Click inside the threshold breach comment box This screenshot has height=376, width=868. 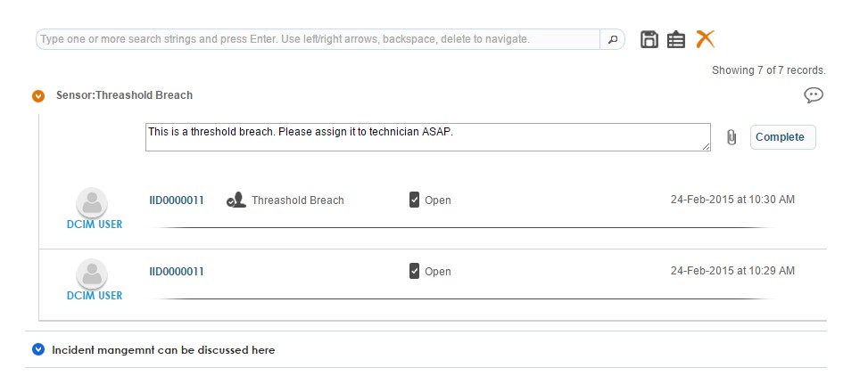[x=426, y=137]
